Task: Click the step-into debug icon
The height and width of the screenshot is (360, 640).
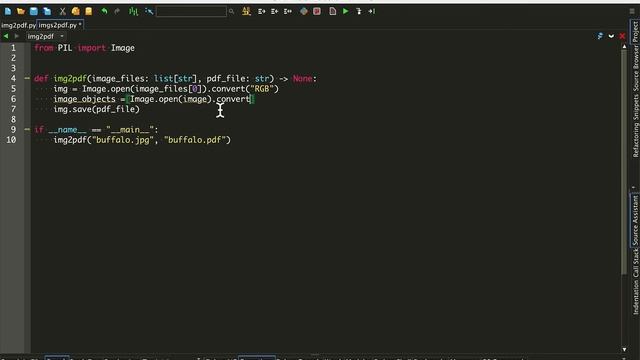Action: 359,11
